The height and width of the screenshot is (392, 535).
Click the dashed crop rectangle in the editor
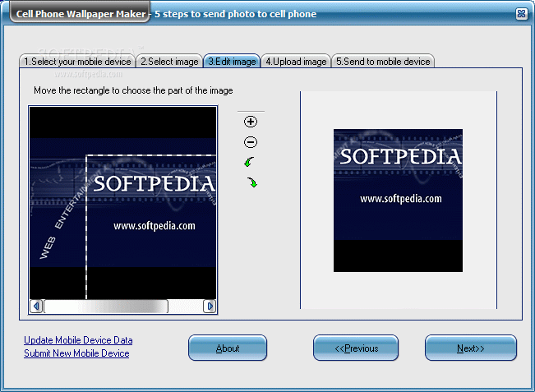point(151,227)
